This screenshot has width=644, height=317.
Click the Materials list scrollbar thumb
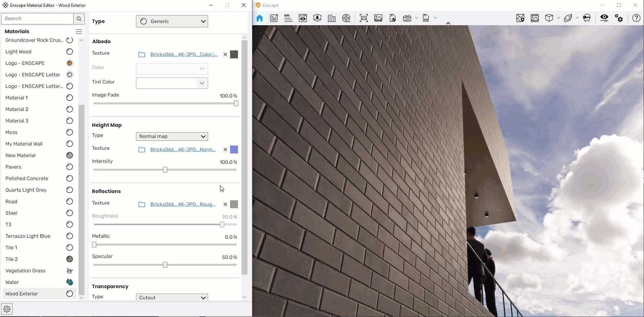81,200
